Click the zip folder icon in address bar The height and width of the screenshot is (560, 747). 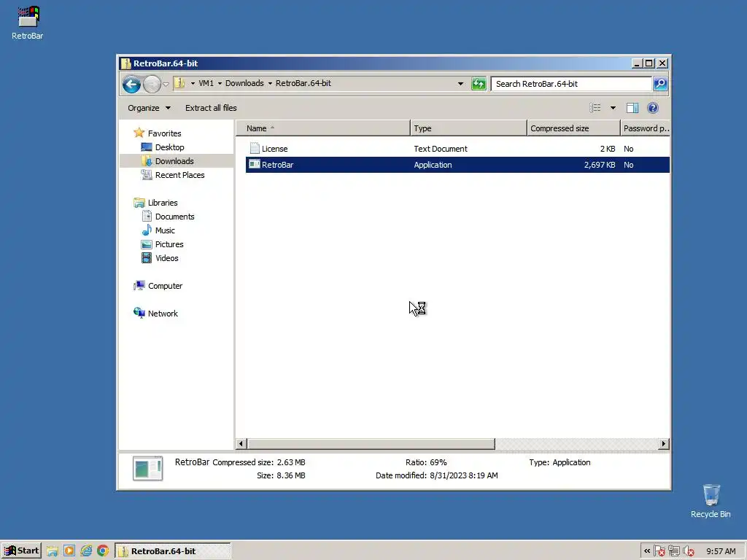point(179,83)
